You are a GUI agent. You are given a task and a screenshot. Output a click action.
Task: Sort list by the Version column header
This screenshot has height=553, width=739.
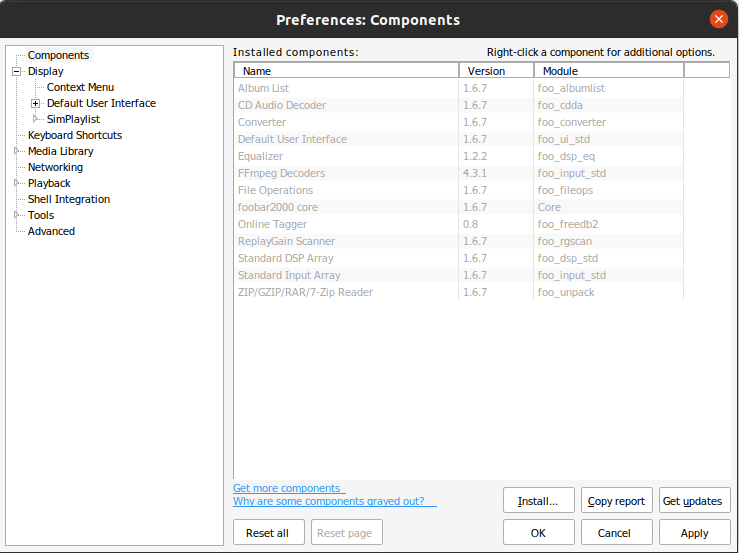(x=496, y=71)
